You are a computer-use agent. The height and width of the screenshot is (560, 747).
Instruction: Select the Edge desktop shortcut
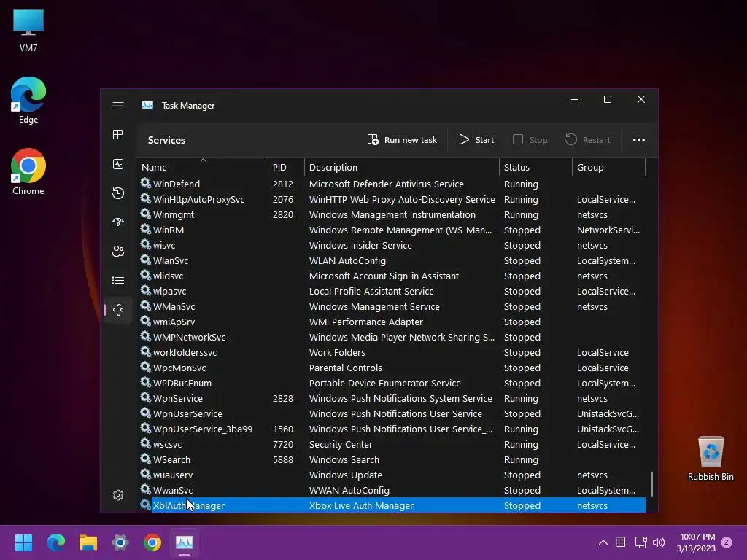(x=28, y=101)
